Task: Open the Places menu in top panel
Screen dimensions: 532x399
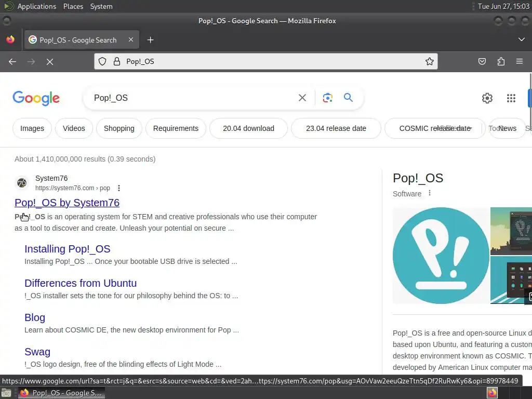Action: 73,6
